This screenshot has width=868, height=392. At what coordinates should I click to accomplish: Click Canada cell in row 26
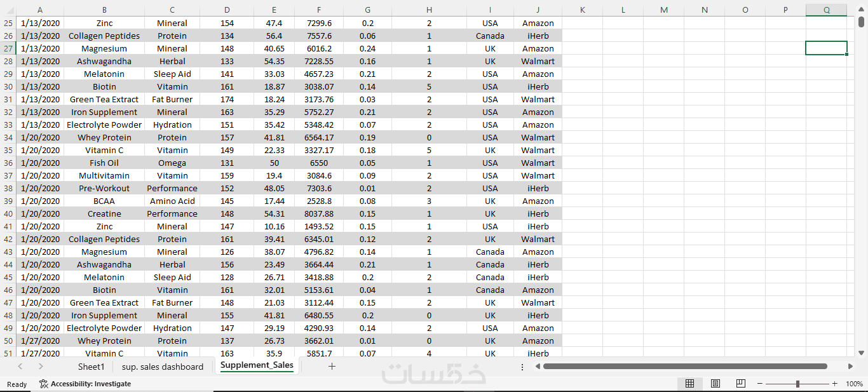[490, 36]
